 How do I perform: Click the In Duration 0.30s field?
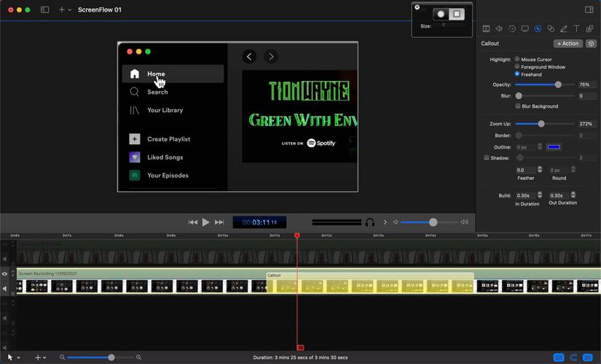526,195
